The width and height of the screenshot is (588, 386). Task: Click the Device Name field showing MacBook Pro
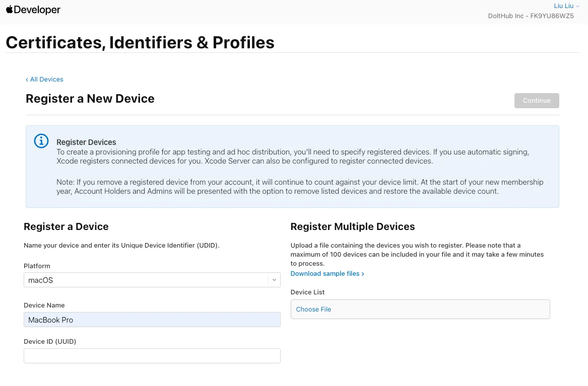point(152,320)
